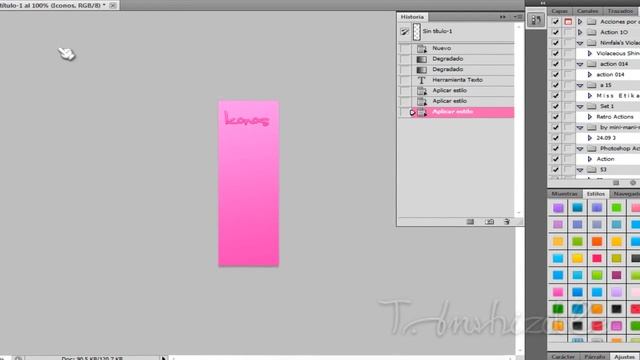Click the folder icon of Action 10 set
Screen dimensions: 640x360
click(591, 32)
